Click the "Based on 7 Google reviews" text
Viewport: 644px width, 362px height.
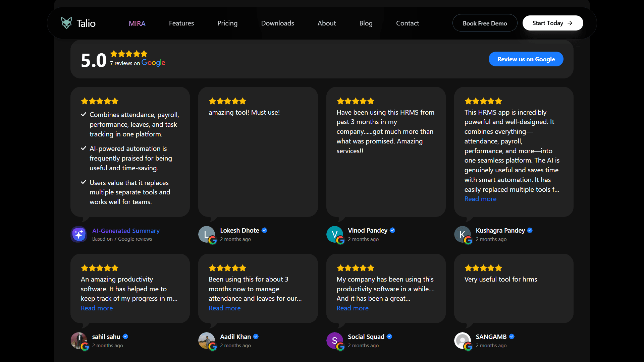point(122,239)
